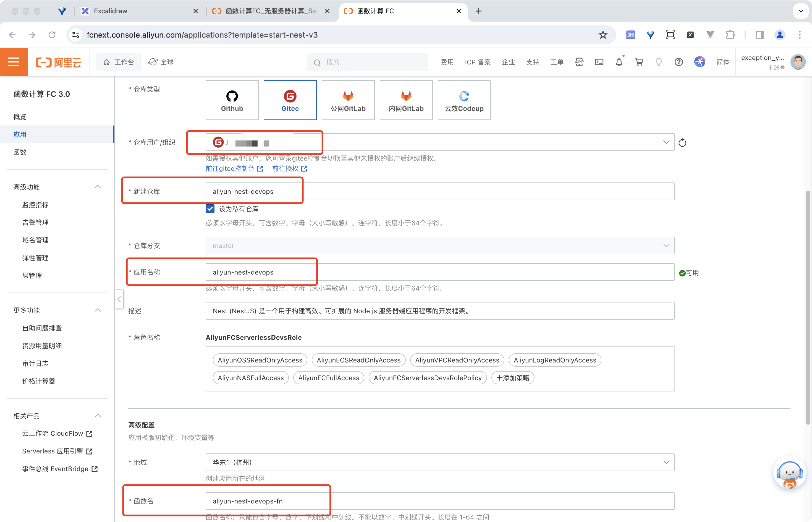Image resolution: width=812 pixels, height=522 pixels.
Task: Go to 应用 in sidebar
Action: pos(57,135)
